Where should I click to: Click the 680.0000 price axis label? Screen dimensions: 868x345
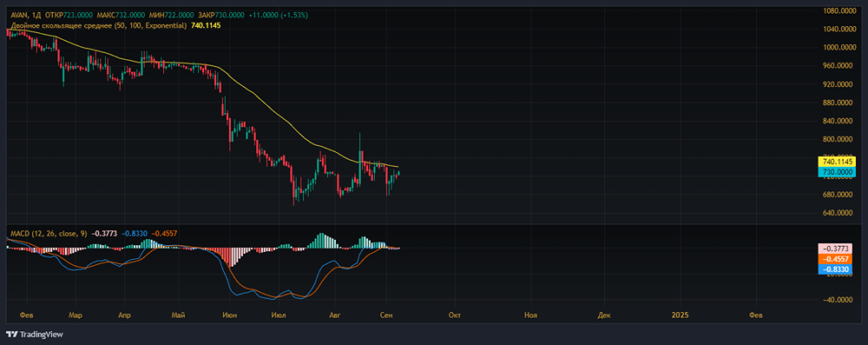coord(838,195)
